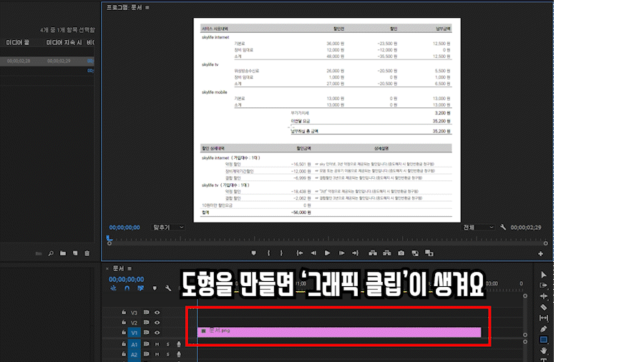This screenshot has width=644, height=362.
Task: Click the program monitor playhead
Action: (x=109, y=238)
